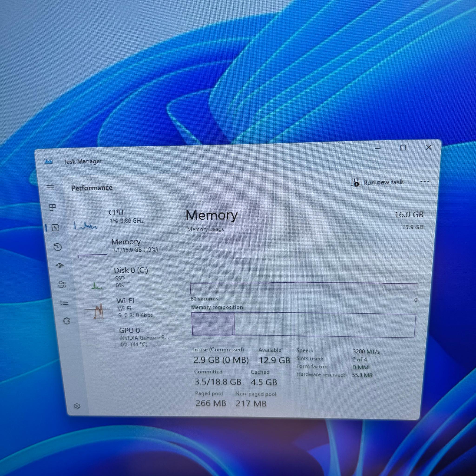Open the hamburger navigation menu
The height and width of the screenshot is (476, 476).
tap(50, 188)
